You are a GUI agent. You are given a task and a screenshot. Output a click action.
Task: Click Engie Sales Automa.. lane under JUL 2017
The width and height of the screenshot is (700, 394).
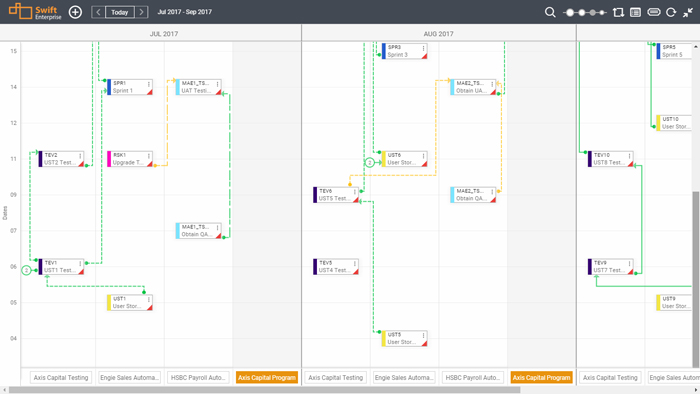coord(129,377)
